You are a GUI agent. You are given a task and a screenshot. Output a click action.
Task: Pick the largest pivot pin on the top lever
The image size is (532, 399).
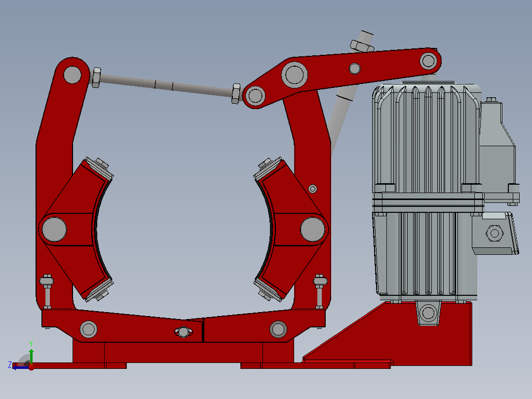coord(295,75)
